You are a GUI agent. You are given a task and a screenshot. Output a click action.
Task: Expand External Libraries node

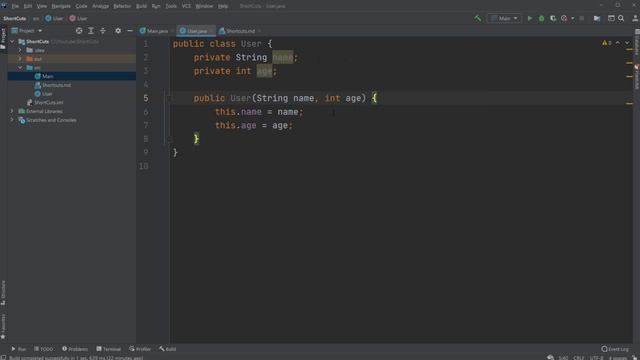coord(12,111)
